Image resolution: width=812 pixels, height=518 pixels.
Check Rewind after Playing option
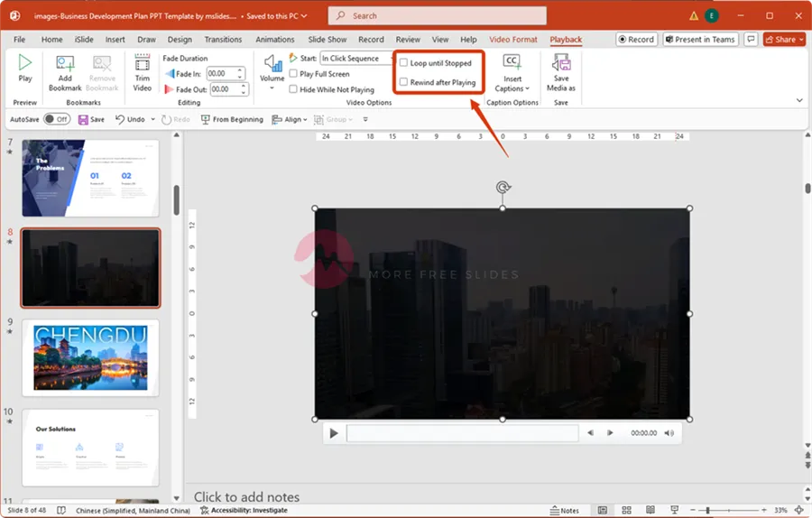pyautogui.click(x=404, y=82)
